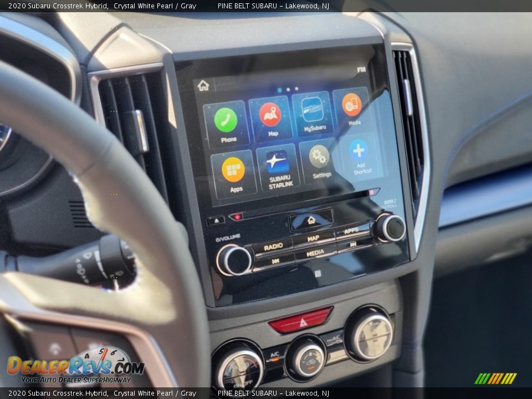Open the Apps grid icon

(x=235, y=169)
